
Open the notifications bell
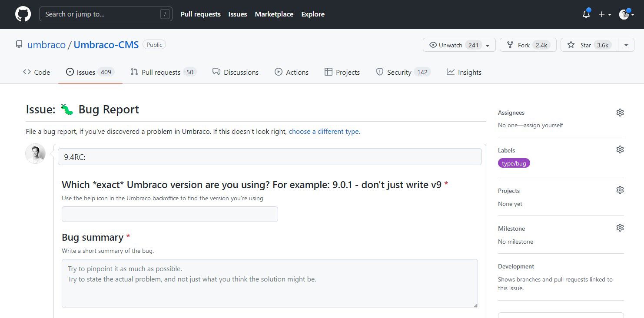586,14
